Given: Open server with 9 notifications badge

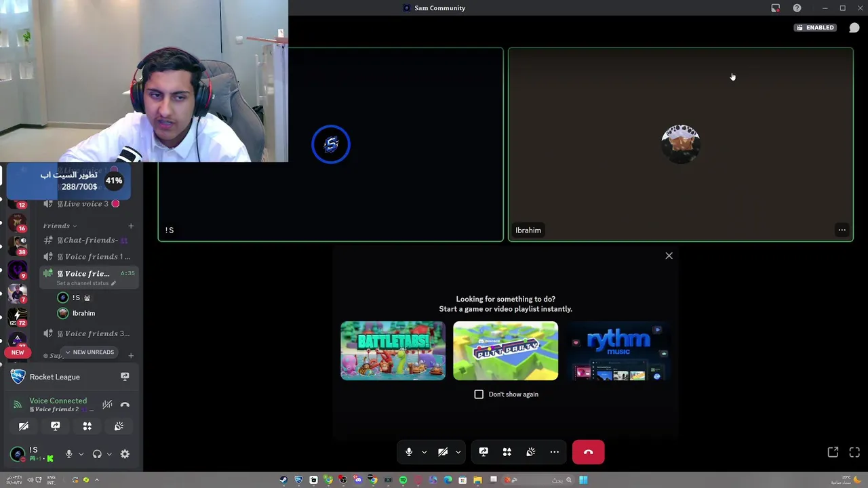Looking at the screenshot, I should 17,270.
